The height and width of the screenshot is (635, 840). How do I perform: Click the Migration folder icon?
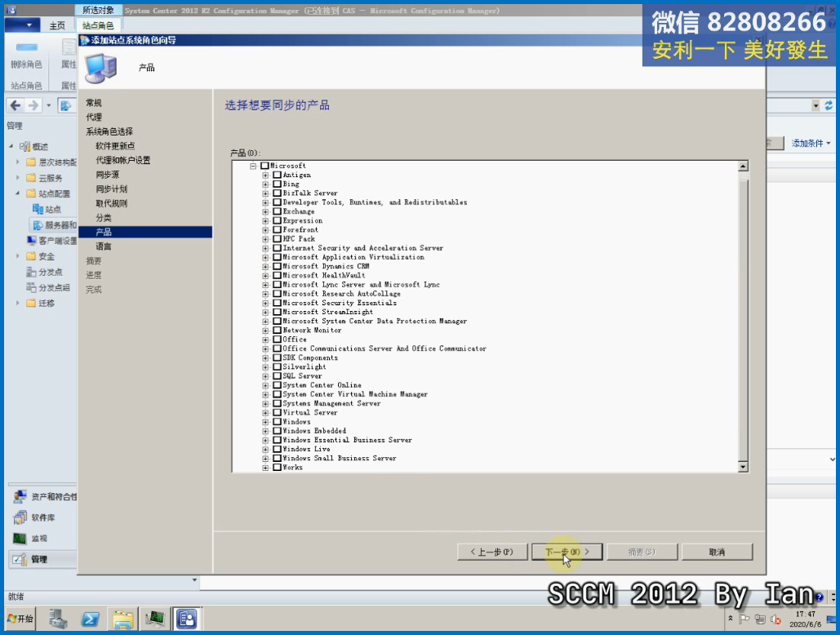tap(31, 303)
